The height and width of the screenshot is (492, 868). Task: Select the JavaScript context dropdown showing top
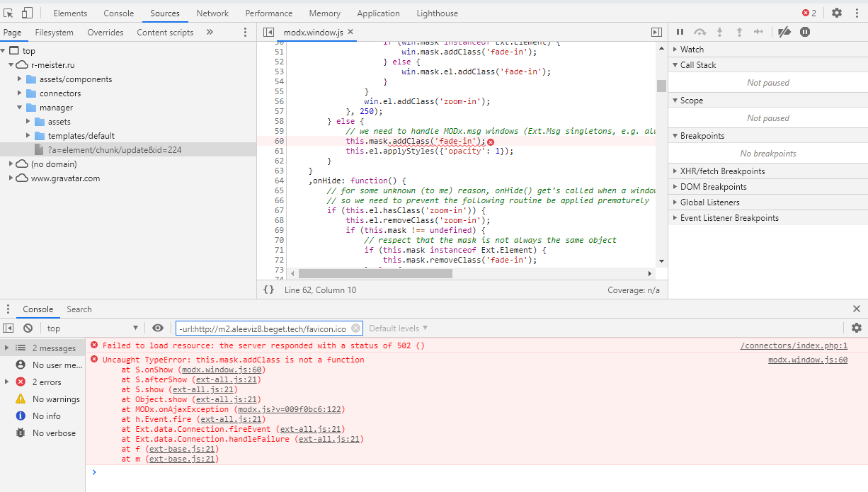pyautogui.click(x=92, y=328)
